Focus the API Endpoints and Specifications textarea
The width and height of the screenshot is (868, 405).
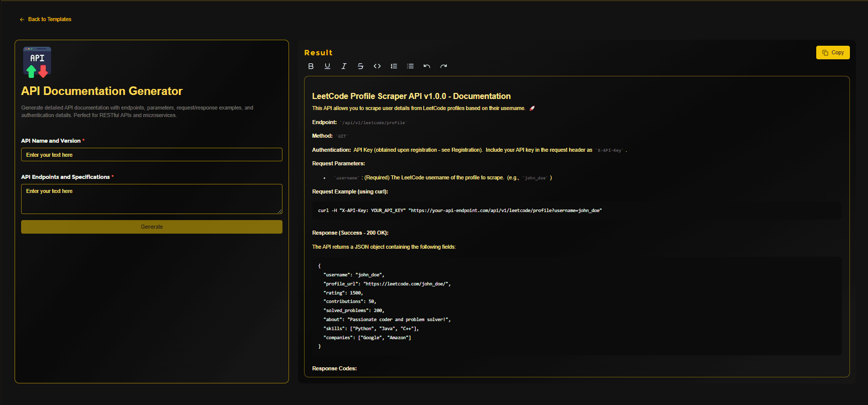coord(152,199)
